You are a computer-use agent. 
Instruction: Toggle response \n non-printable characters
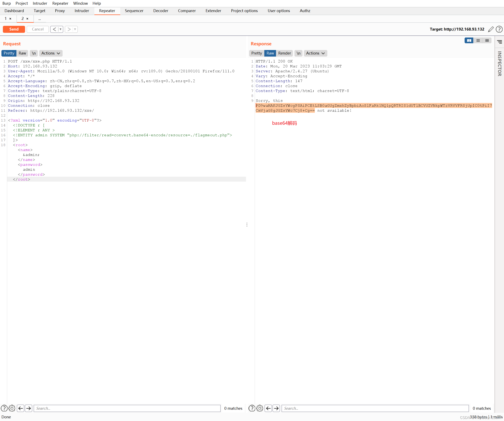pos(298,53)
